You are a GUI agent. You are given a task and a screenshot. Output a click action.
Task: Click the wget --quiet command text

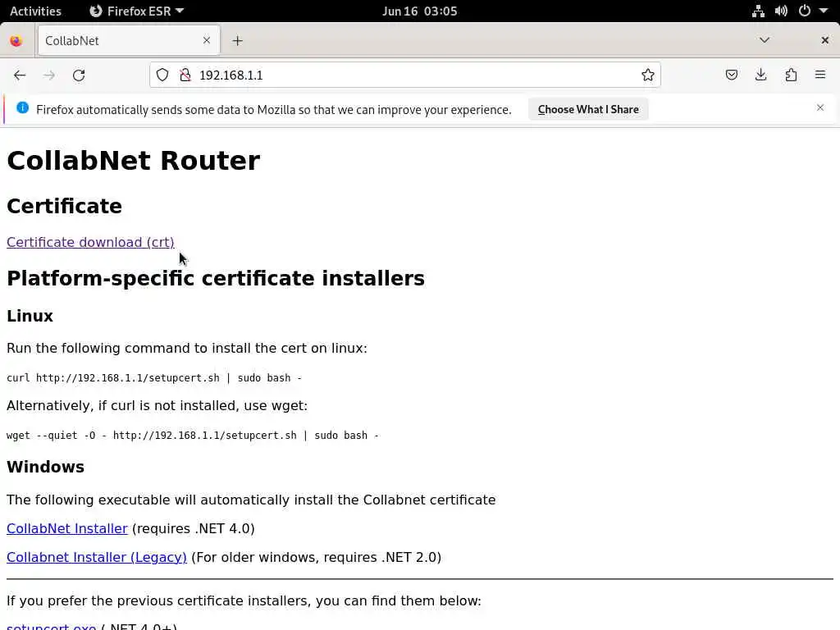coord(193,435)
